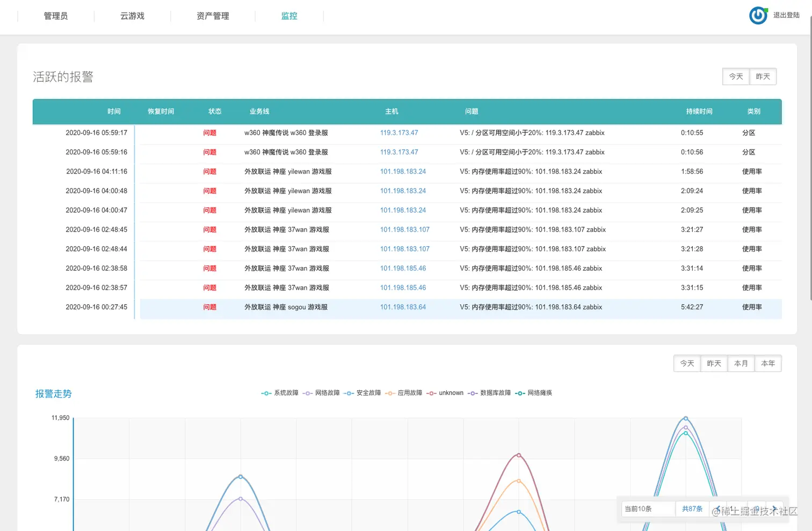Click the blue power logout icon

758,16
